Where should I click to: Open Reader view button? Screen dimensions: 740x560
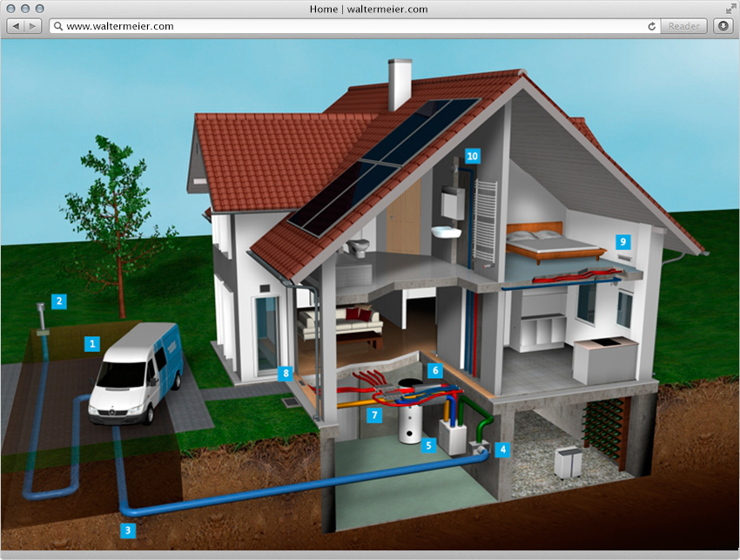(683, 26)
